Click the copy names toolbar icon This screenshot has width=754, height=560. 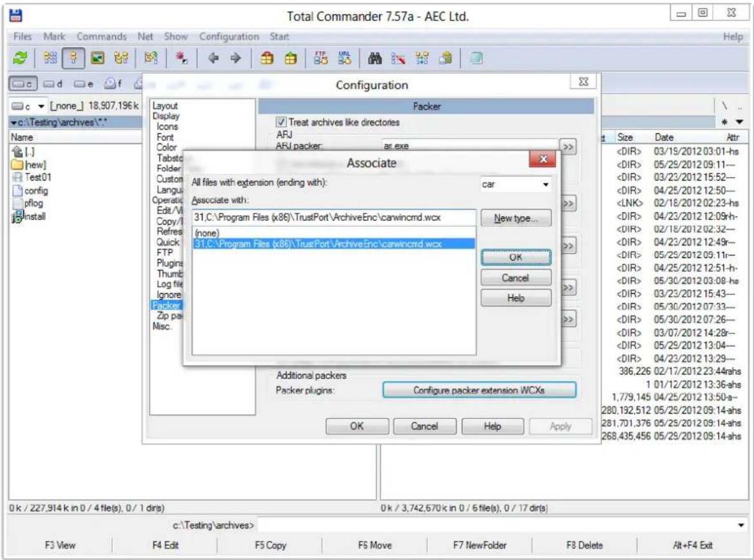point(445,58)
